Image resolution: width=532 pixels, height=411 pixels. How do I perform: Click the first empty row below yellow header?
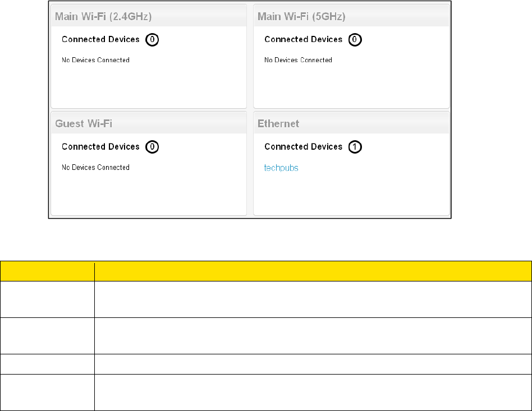[x=266, y=299]
